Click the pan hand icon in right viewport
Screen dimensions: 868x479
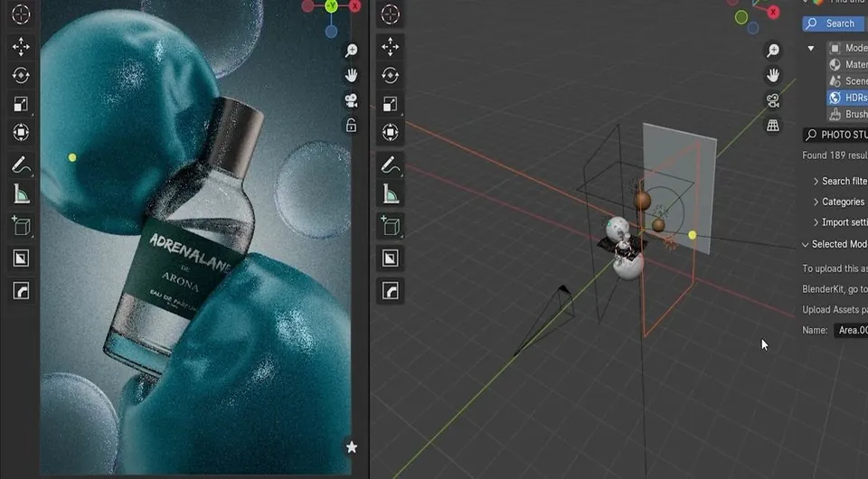click(773, 75)
